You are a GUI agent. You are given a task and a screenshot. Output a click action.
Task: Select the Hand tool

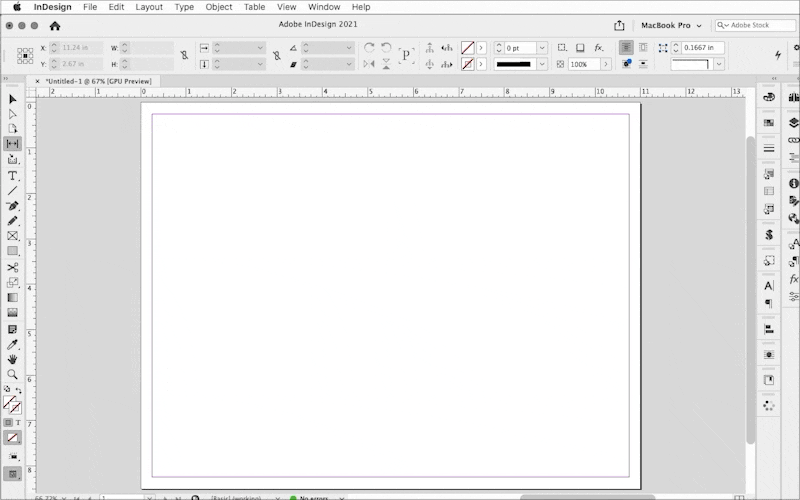12,360
